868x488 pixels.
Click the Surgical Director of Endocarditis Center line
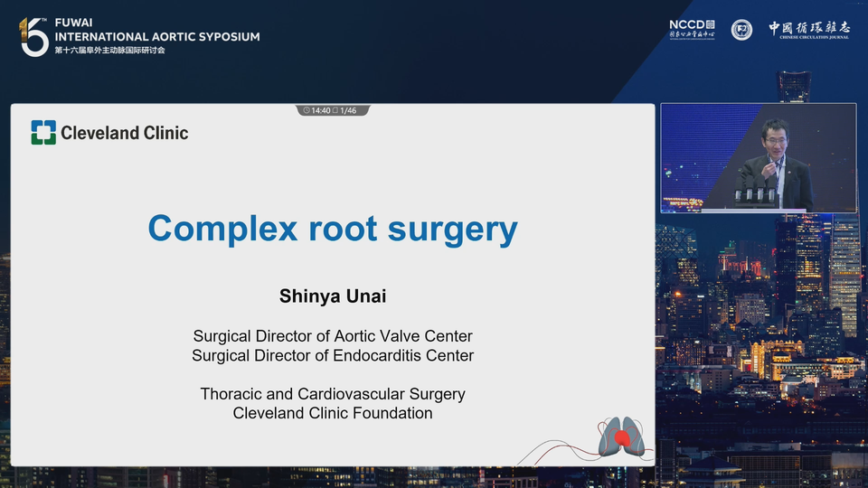pos(333,356)
